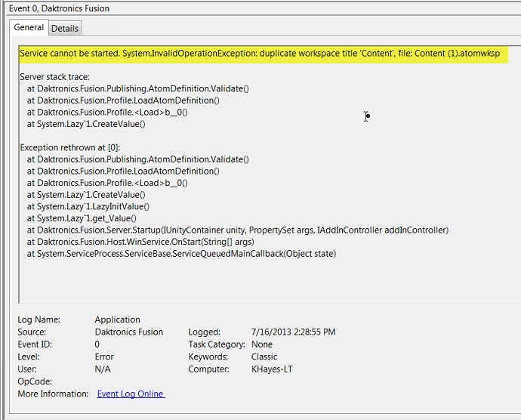The height and width of the screenshot is (420, 521).
Task: Click the Daktronics.Fusion.Server.Startup stack trace line
Action: pyautogui.click(x=237, y=230)
